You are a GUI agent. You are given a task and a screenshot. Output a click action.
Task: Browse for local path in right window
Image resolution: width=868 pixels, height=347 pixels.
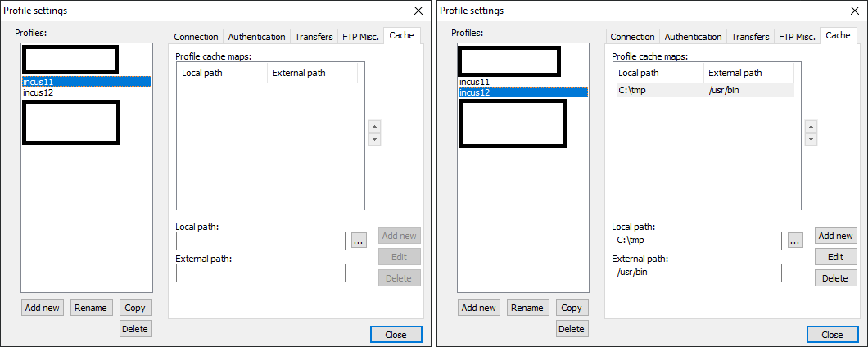795,241
